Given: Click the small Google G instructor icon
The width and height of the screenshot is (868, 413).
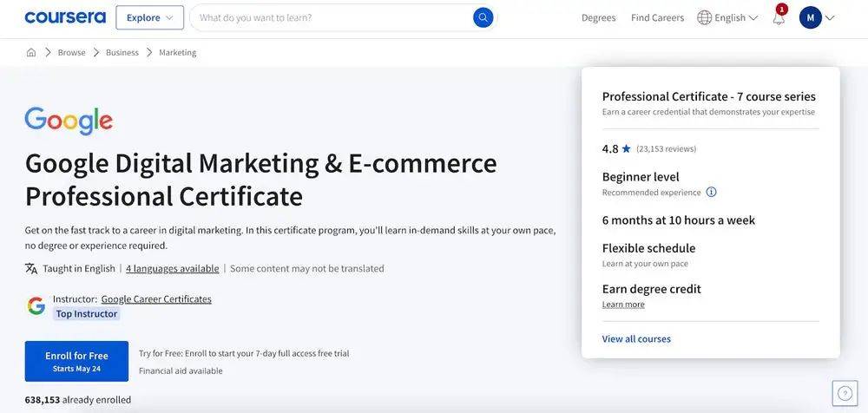Looking at the screenshot, I should [36, 305].
